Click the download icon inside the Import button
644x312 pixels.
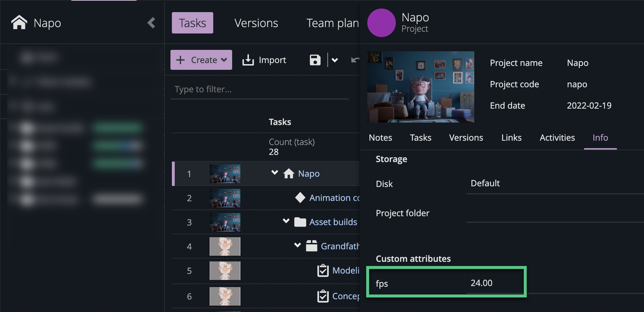pyautogui.click(x=249, y=60)
